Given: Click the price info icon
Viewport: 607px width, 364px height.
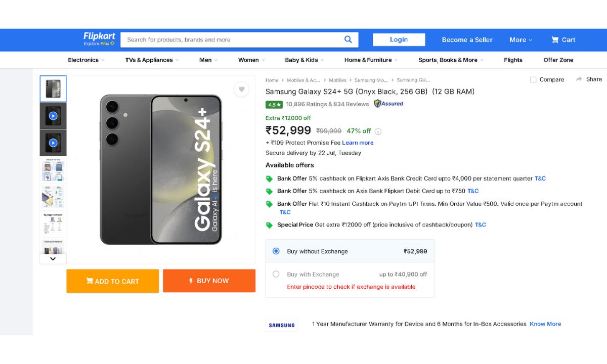Looking at the screenshot, I should 378,131.
